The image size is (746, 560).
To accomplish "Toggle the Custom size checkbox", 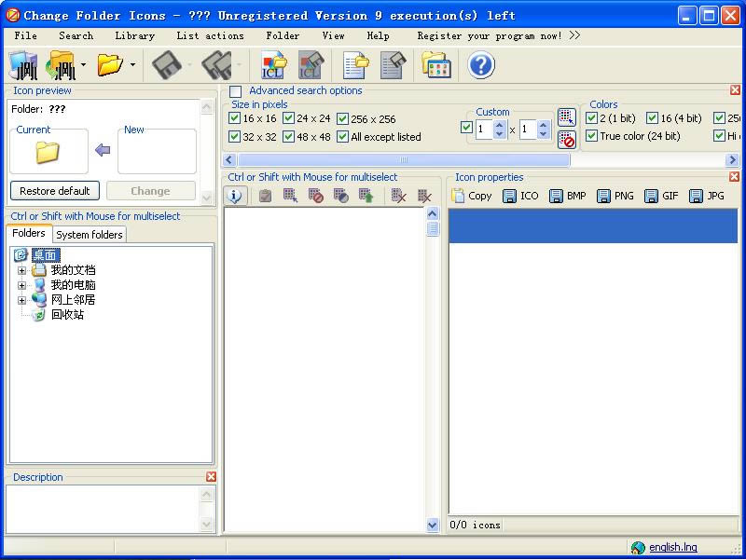I will point(467,128).
